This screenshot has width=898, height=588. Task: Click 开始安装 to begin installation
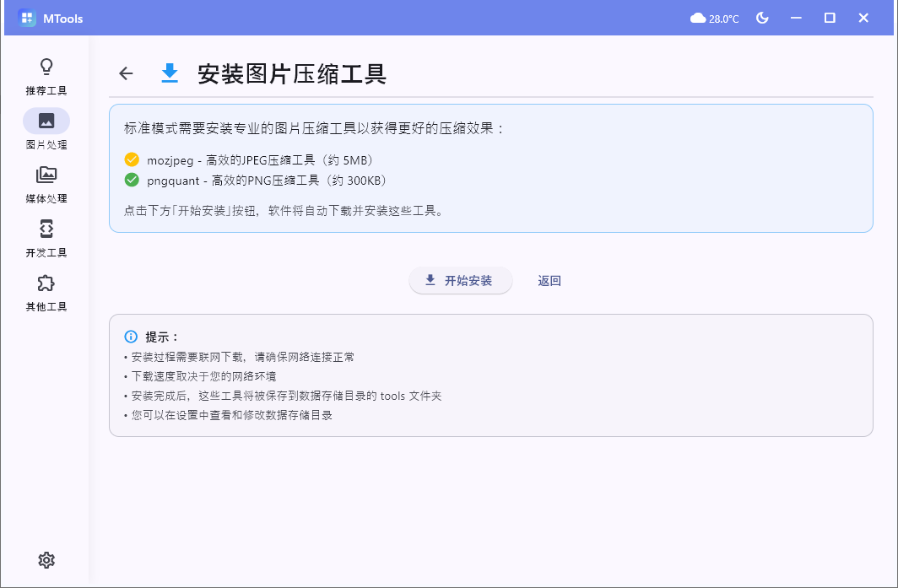point(461,280)
